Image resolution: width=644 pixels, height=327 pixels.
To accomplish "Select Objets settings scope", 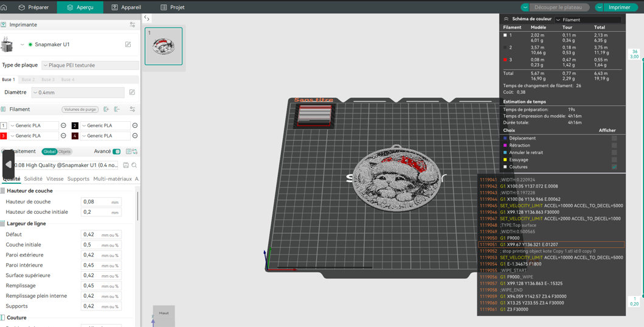I will pos(64,152).
